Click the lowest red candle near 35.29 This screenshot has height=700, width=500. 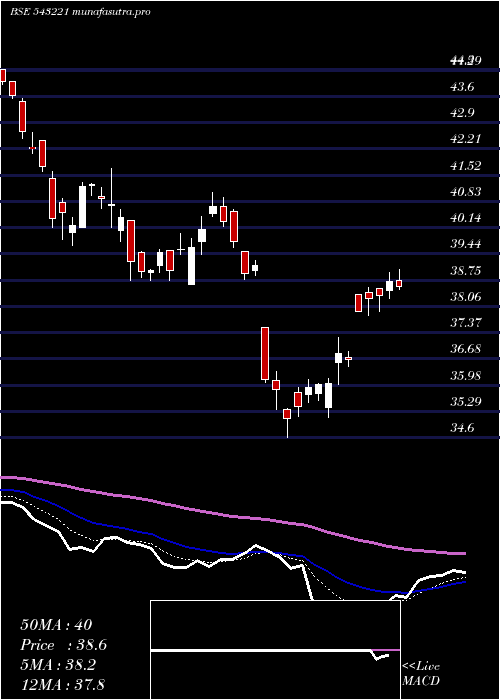[287, 414]
